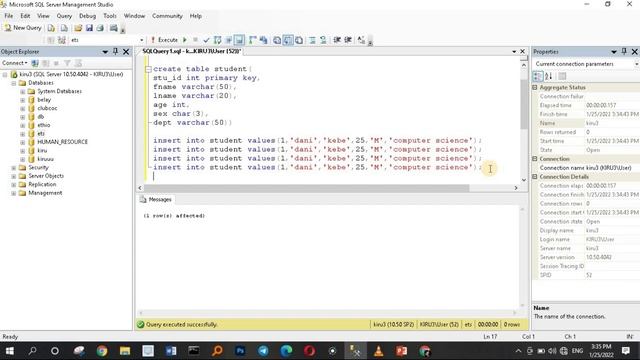Click the query editor vertical scrollbar
Screen dimensions: 640x360
pyautogui.click(x=524, y=104)
